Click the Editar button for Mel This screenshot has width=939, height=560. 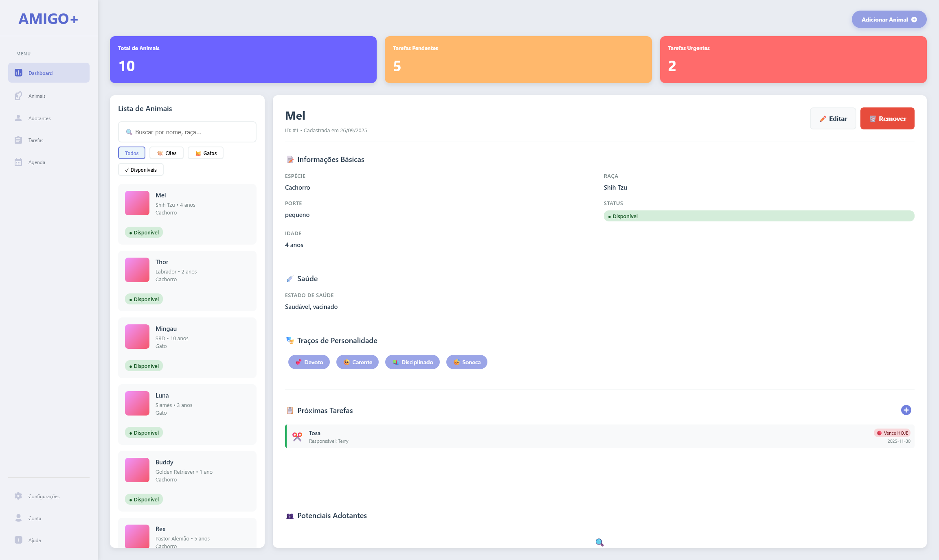pyautogui.click(x=833, y=118)
